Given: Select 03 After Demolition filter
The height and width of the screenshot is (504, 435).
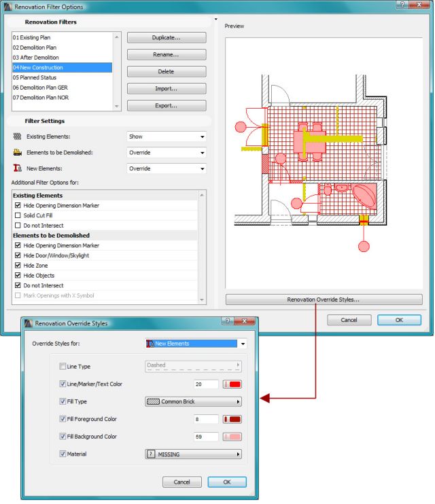Looking at the screenshot, I should click(62, 58).
